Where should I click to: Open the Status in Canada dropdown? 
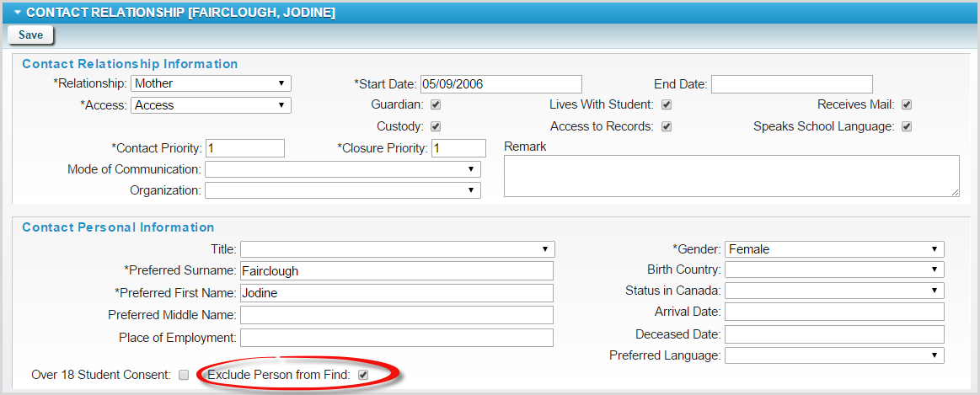click(x=833, y=291)
